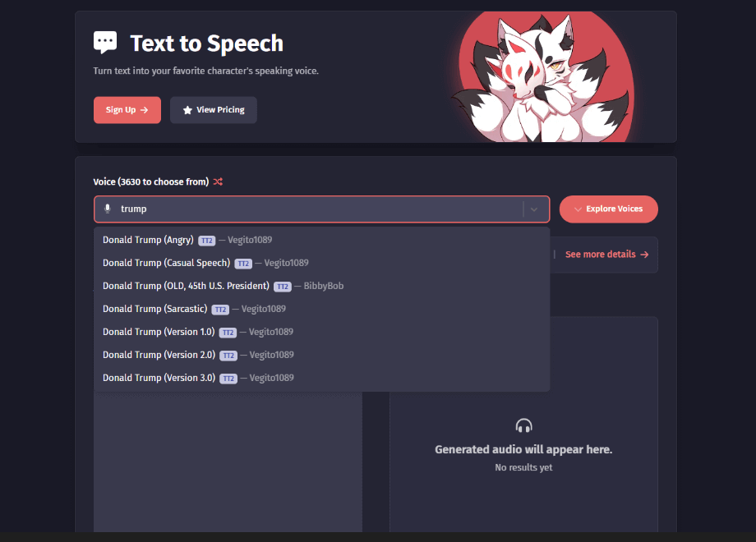Viewport: 756px width, 542px height.
Task: Click the TTS badge beside Donald Trump (Version 3.0)
Action: coord(227,378)
